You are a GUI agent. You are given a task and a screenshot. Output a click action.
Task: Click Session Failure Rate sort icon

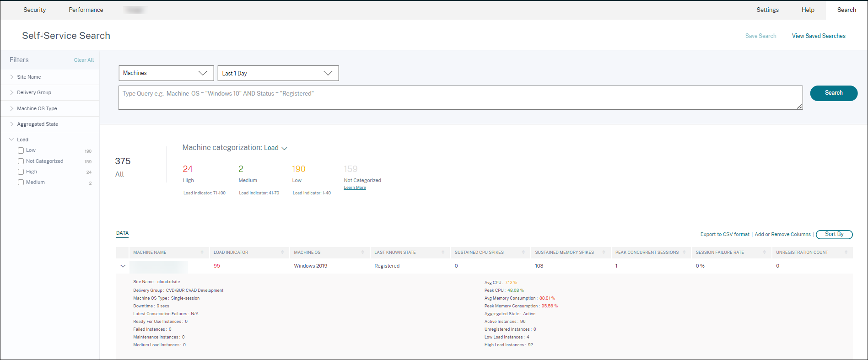[764, 253]
